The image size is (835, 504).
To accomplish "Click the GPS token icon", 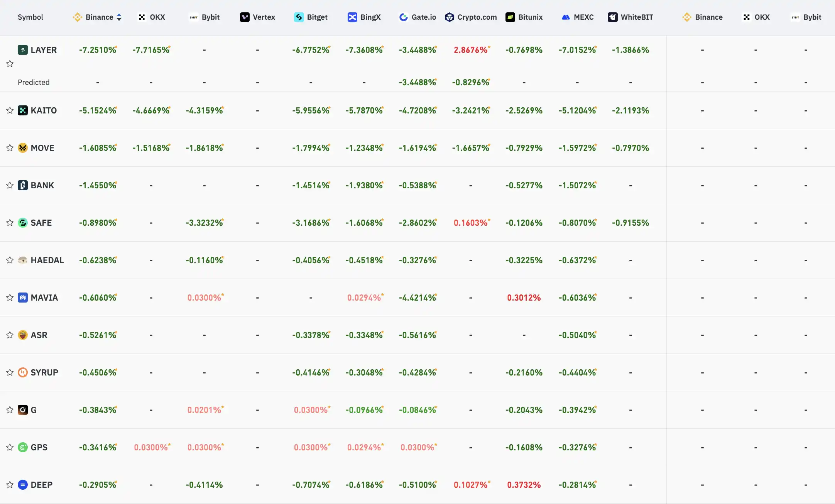I will point(23,447).
